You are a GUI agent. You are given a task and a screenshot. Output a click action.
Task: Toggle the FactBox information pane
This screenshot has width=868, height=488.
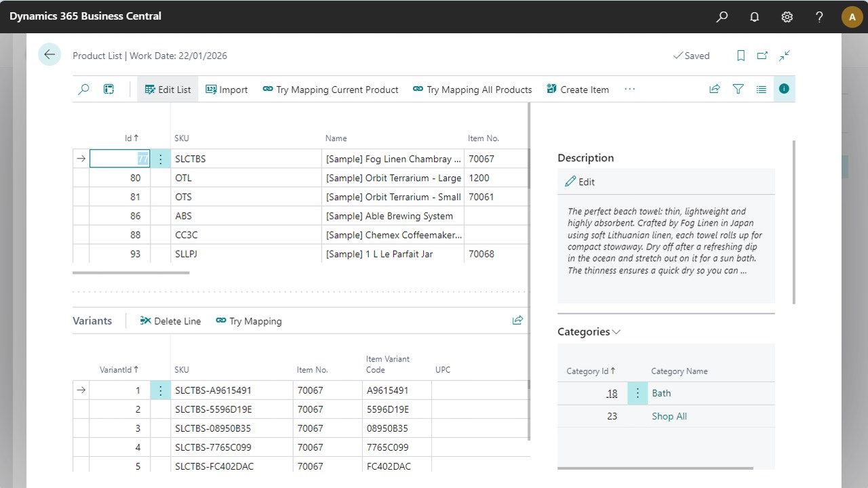[784, 89]
